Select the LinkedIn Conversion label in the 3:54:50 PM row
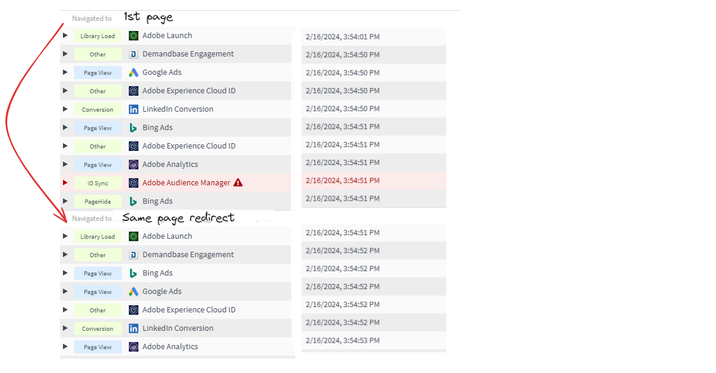Screen dimensions: 716x373 tap(178, 109)
